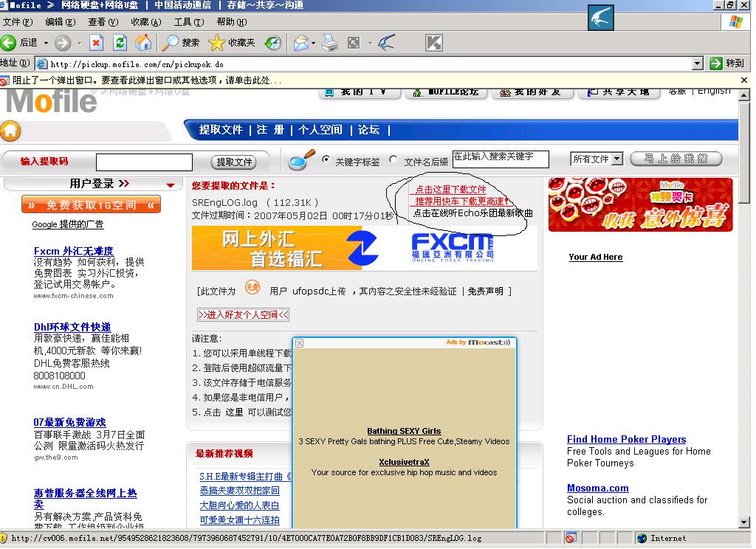Image resolution: width=756 pixels, height=549 pixels.
Task: Click the 提取文件 button next to code field
Action: pos(234,162)
